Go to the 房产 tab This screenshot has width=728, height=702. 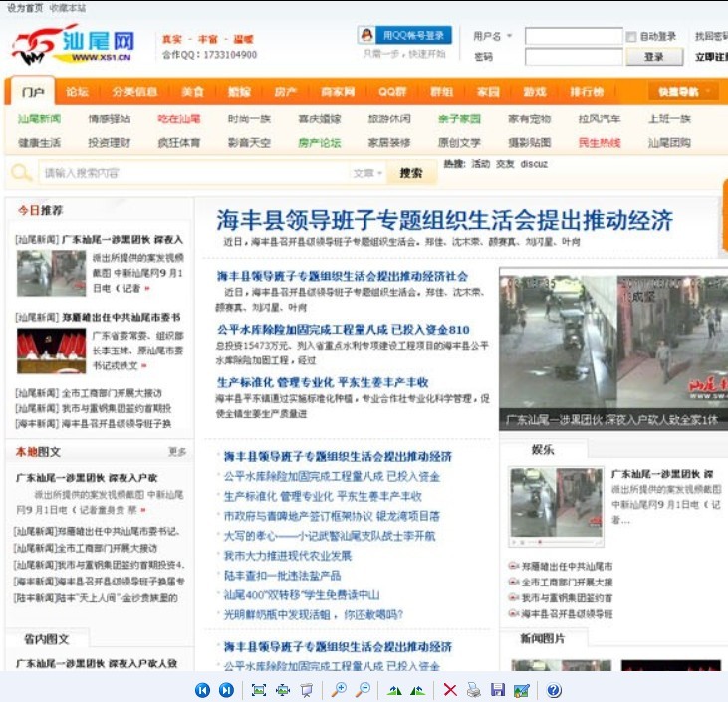coord(286,91)
